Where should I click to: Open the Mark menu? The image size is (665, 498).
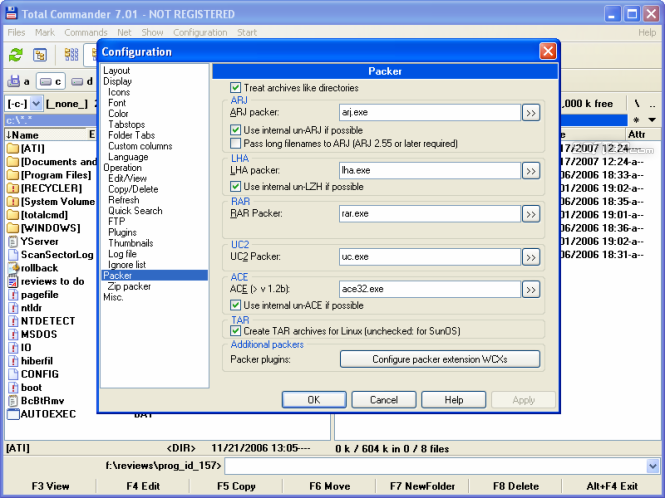(x=45, y=33)
